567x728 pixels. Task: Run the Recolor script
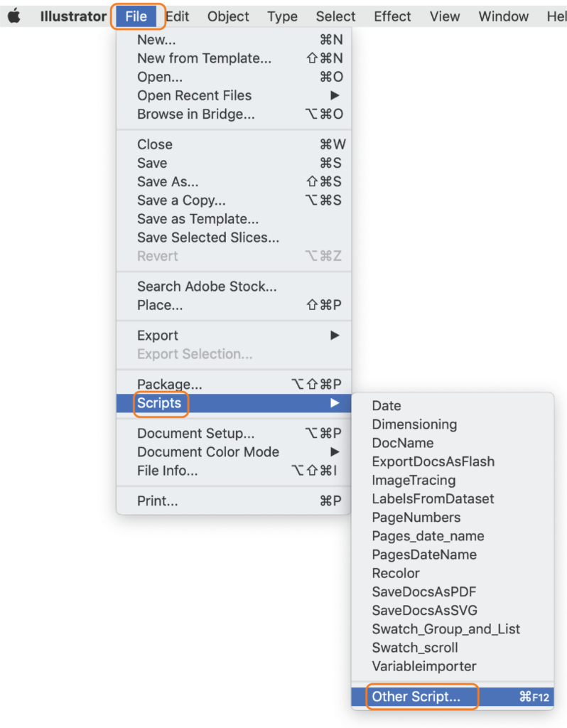(396, 573)
